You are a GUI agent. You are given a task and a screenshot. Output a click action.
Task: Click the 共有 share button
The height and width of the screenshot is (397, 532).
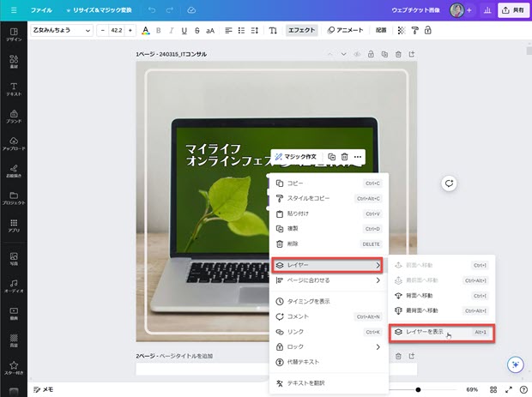(511, 10)
